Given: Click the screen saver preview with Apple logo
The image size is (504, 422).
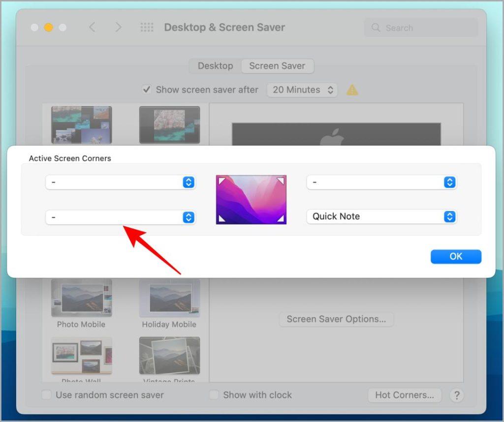Looking at the screenshot, I should click(336, 134).
